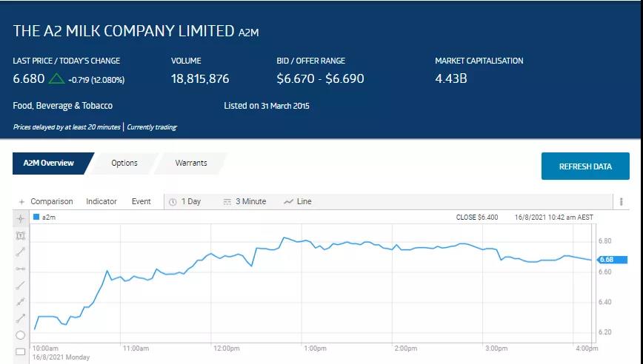Click the REFRESH DATA button
Viewport: 643px width, 364px height.
click(x=585, y=166)
